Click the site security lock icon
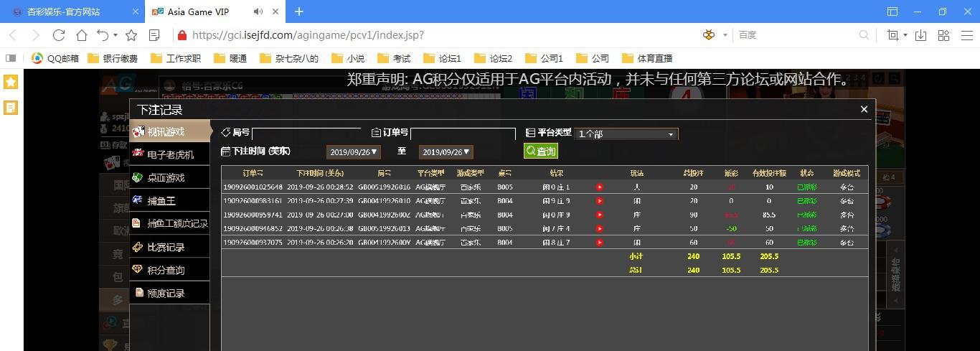This screenshot has width=980, height=351. (182, 34)
